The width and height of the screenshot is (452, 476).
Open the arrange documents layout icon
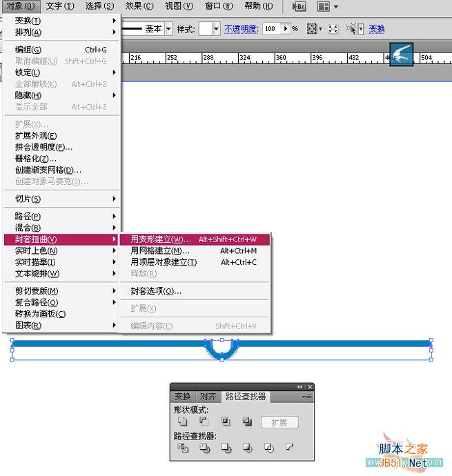point(324,6)
